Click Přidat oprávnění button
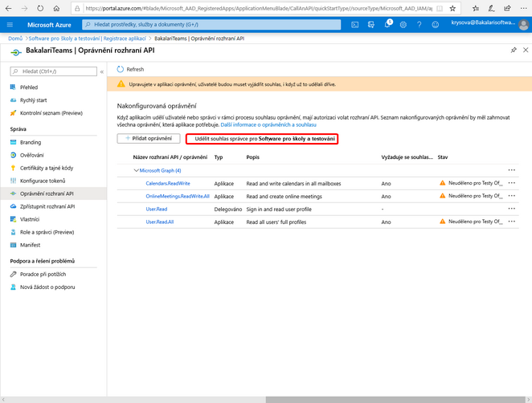The image size is (532, 403). point(149,138)
